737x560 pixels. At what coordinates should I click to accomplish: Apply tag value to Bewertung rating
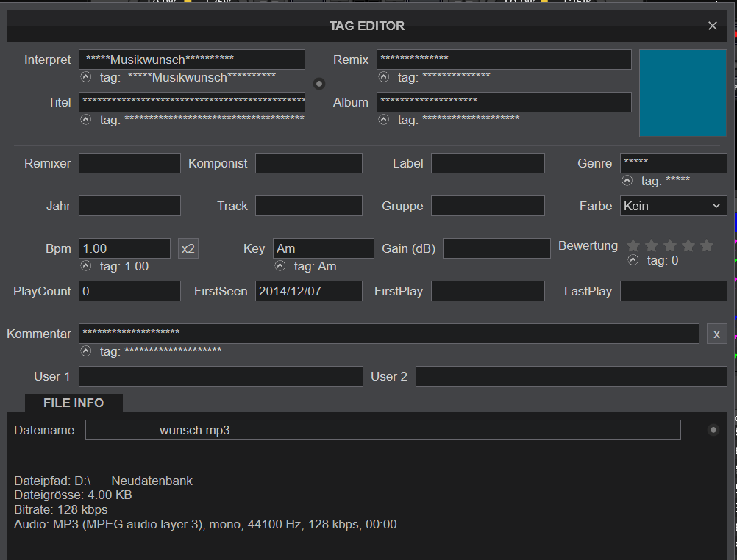(x=633, y=260)
